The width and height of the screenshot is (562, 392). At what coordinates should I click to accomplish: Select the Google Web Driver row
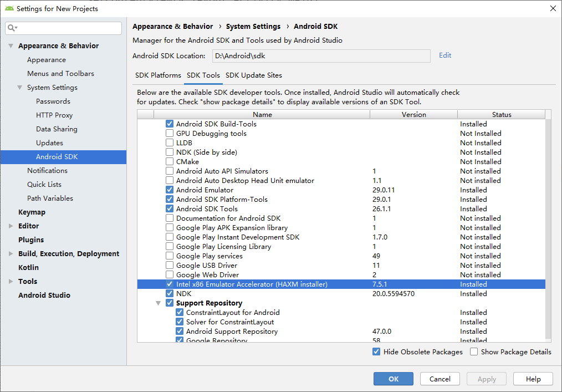[341, 274]
